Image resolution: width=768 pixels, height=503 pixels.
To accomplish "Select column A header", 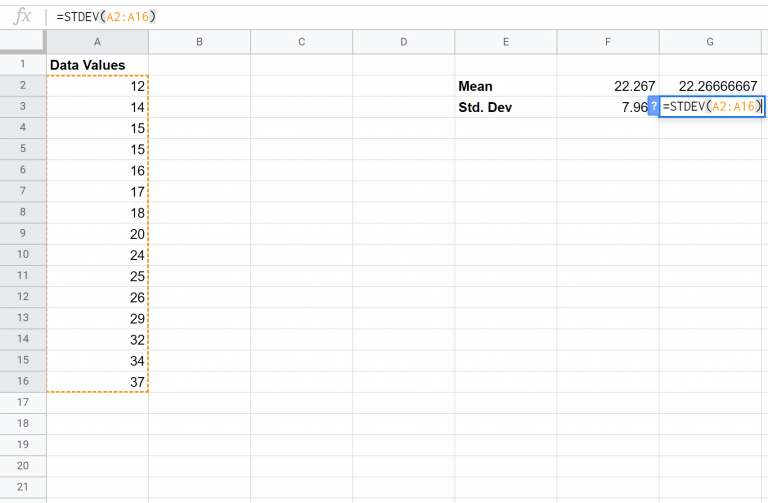I will [97, 41].
